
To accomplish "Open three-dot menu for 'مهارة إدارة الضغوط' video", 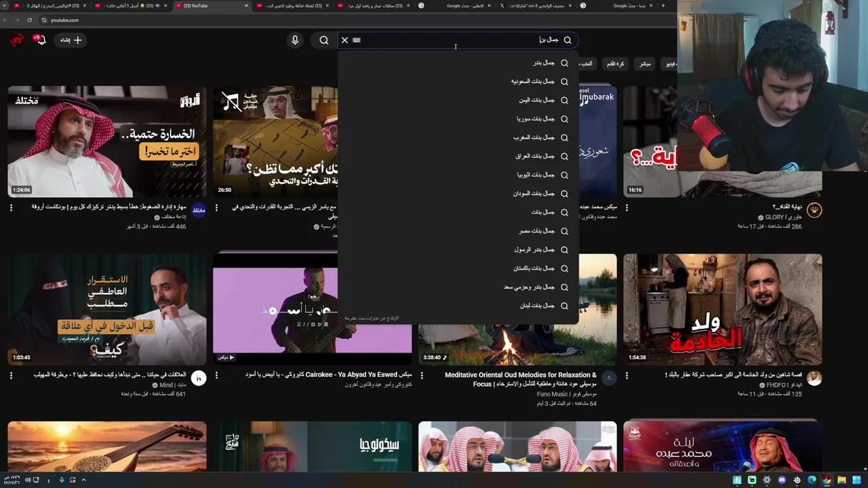I will click(x=12, y=207).
